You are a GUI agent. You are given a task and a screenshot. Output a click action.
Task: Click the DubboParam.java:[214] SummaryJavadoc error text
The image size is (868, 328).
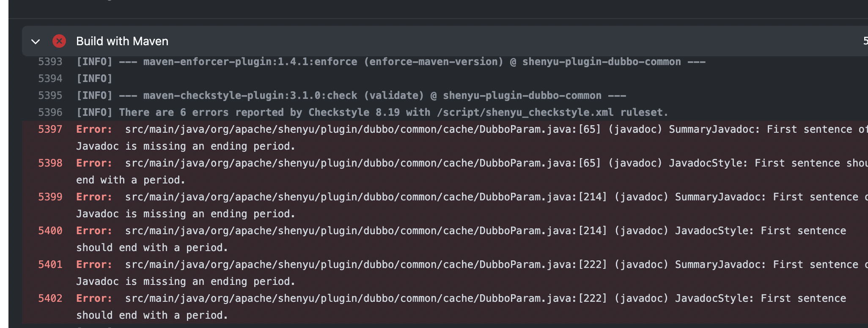click(472, 205)
